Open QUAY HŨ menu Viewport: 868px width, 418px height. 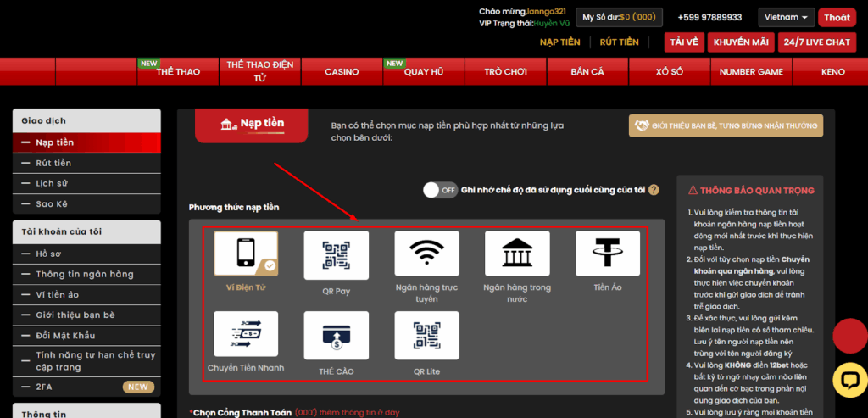point(424,71)
